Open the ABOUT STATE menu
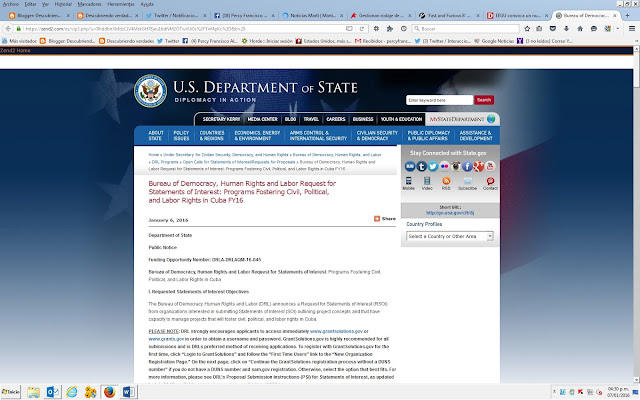The width and height of the screenshot is (640, 400). click(x=156, y=136)
